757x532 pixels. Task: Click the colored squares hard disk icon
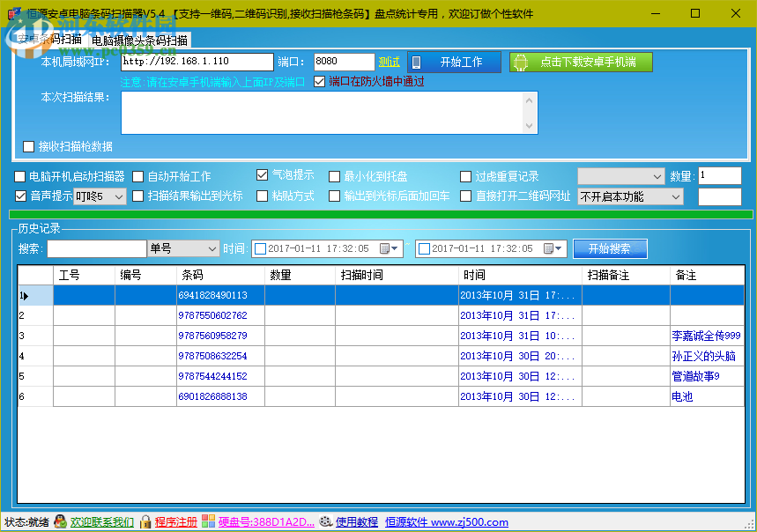pyautogui.click(x=208, y=521)
